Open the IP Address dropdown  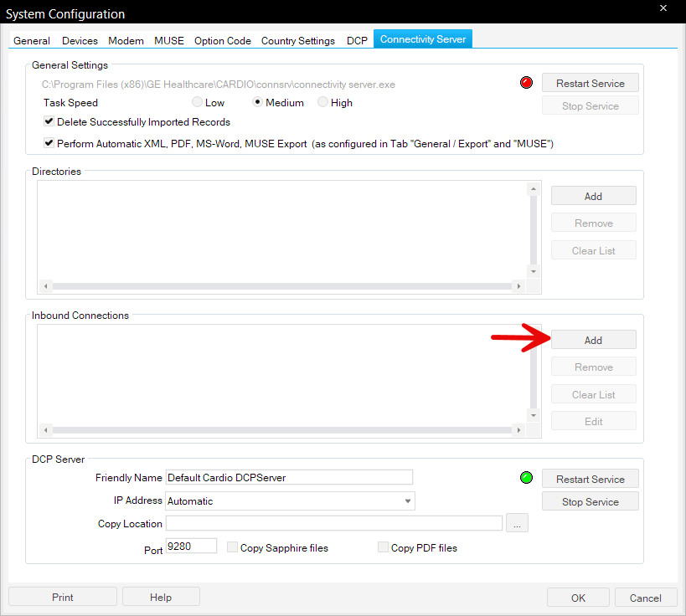408,501
